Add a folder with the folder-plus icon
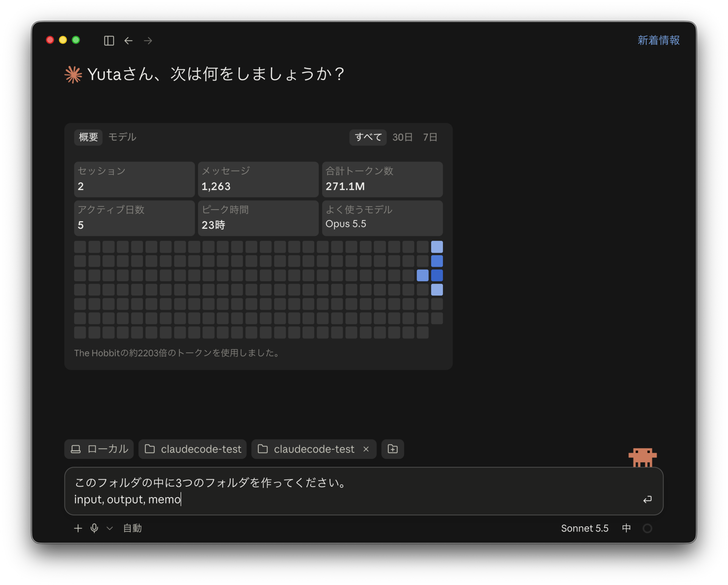728x585 pixels. click(x=393, y=449)
